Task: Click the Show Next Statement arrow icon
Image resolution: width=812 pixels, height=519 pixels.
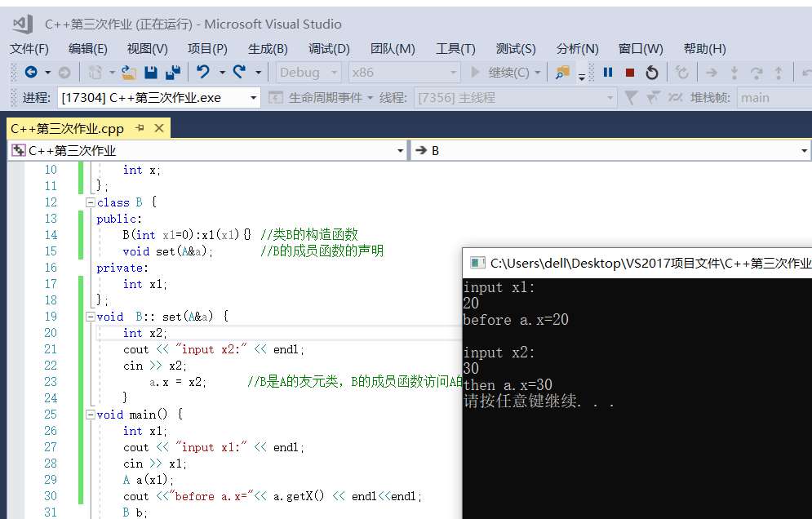Action: pos(712,73)
